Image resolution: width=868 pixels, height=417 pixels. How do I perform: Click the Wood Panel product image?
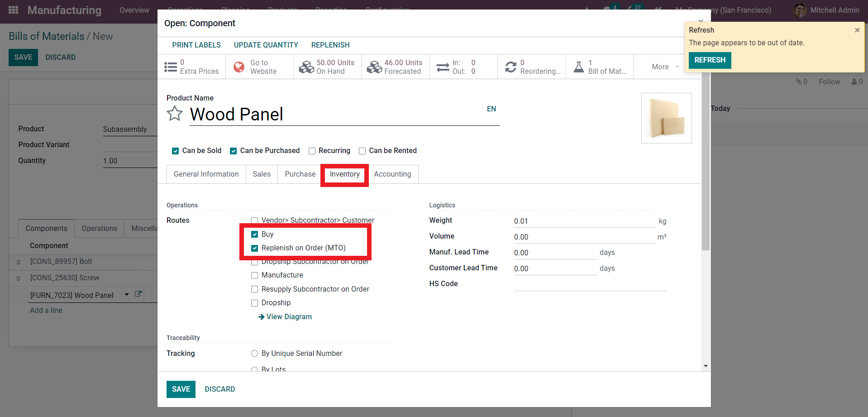(x=667, y=118)
